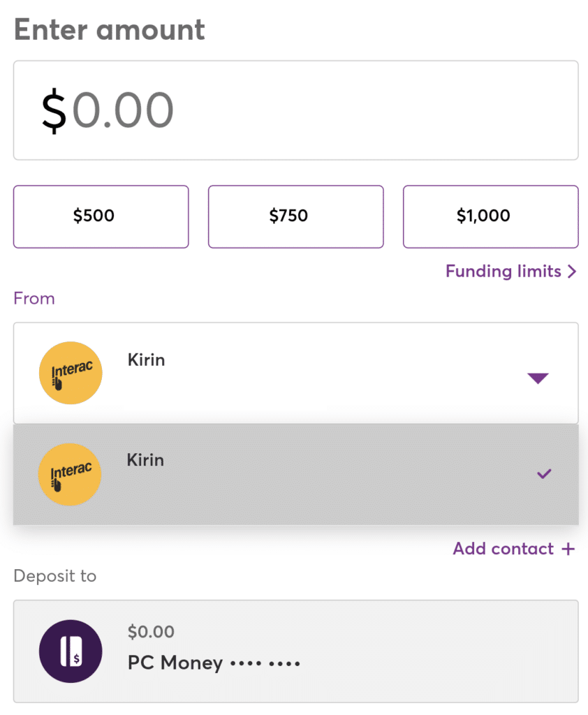
Task: Open the From contact selector box
Action: pyautogui.click(x=295, y=373)
